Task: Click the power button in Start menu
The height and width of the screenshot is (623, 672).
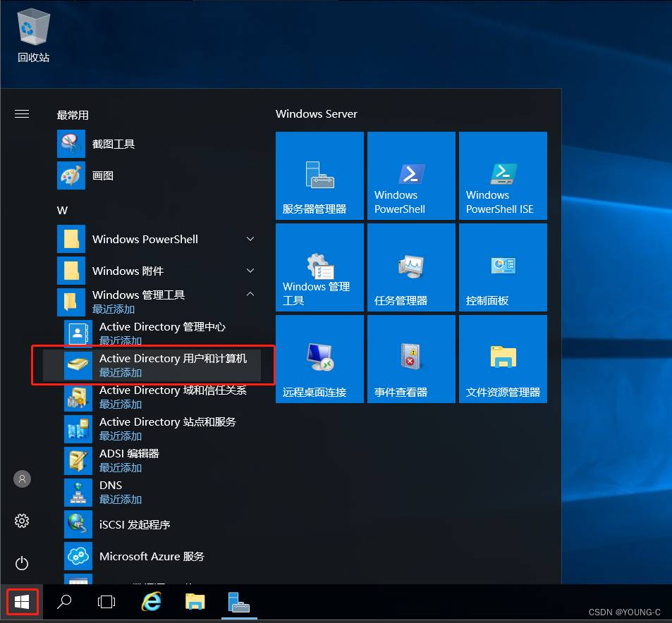Action: click(22, 563)
